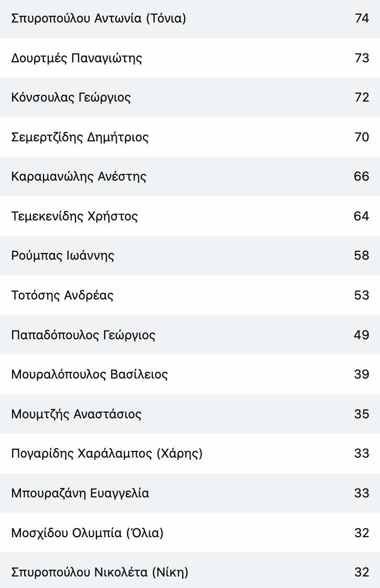Click the name Τεμεκενίδης Χρήστος
This screenshot has width=380, height=588.
74,216
